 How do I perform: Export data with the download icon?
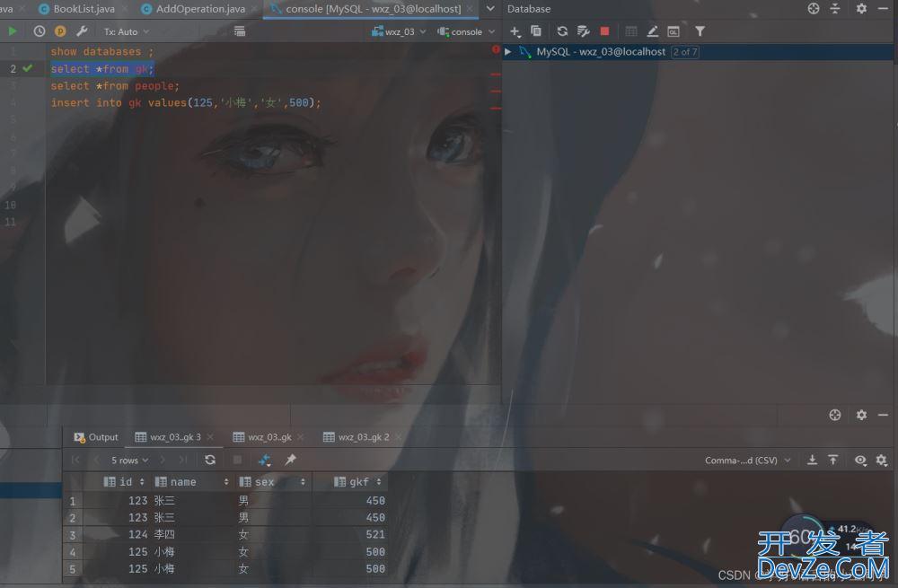click(x=812, y=460)
